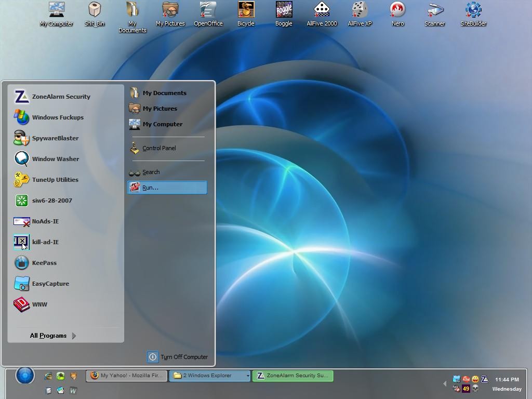Viewport: 532px width, 399px height.
Task: Open ZoneAlarm Security from Start menu
Action: click(x=52, y=97)
